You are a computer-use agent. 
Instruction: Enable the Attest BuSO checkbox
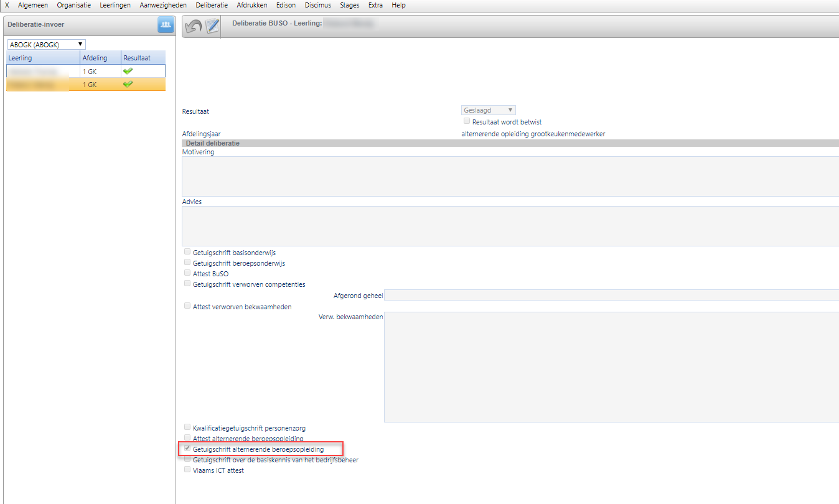[x=187, y=273]
